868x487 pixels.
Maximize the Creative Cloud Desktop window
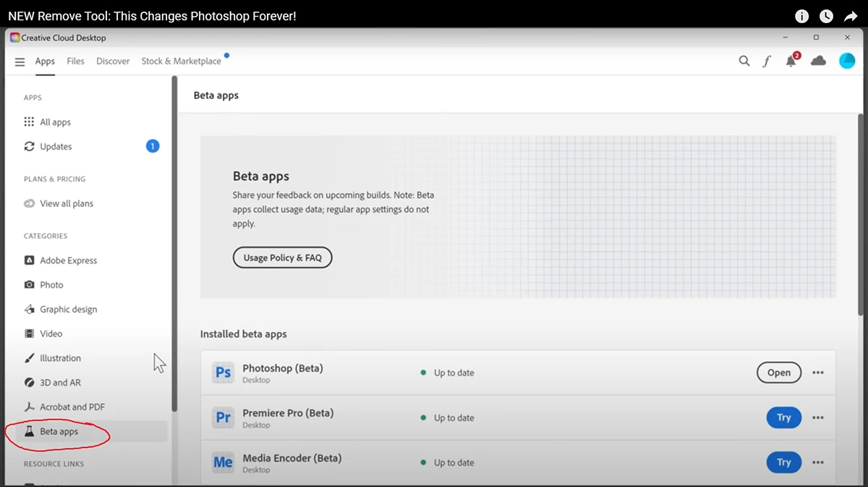point(816,38)
